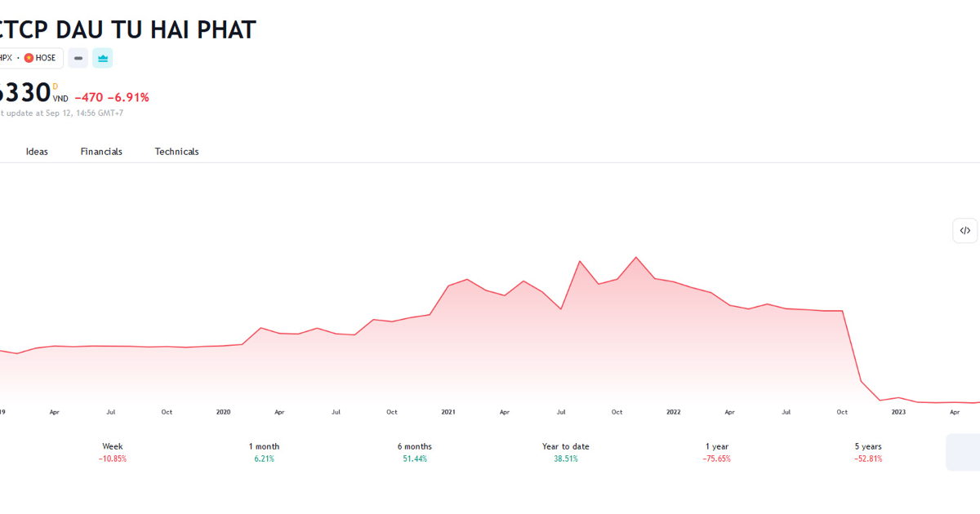Click the CTCP DAU TU HAI PHAT title
Screen dimensions: 980x514
(127, 29)
